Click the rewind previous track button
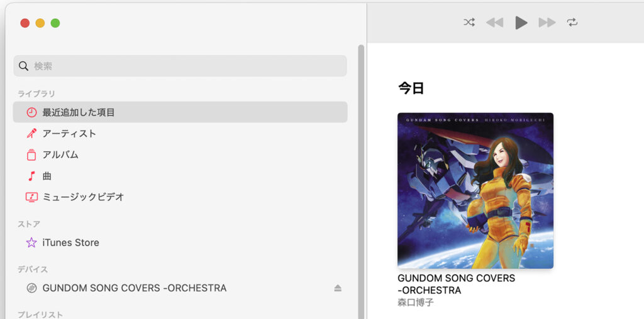 pos(494,23)
